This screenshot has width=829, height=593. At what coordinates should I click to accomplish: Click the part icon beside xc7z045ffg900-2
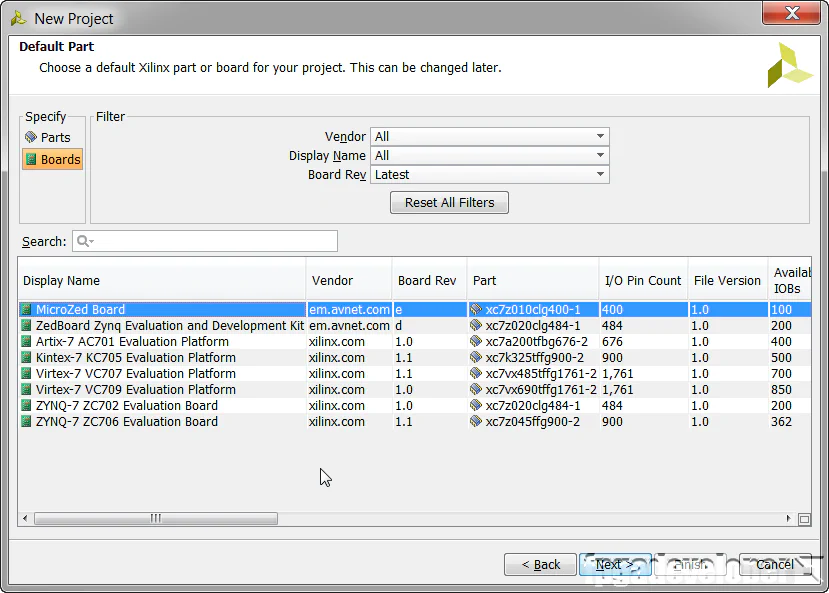coord(473,421)
